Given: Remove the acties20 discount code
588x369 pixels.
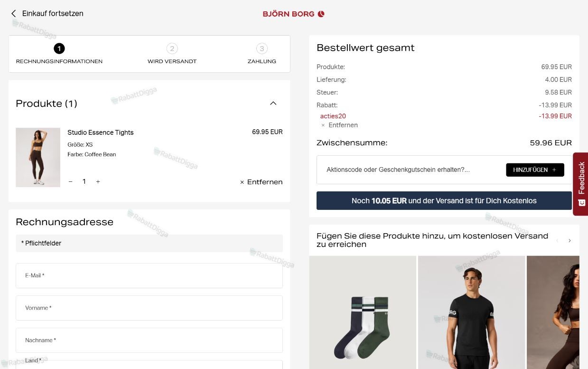Looking at the screenshot, I should pyautogui.click(x=339, y=125).
